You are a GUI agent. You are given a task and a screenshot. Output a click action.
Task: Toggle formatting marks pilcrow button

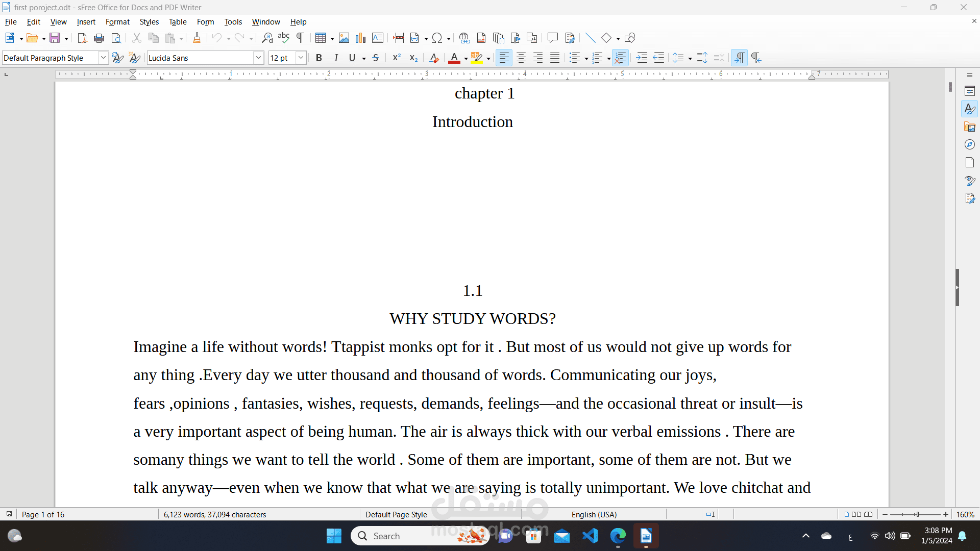[301, 38]
